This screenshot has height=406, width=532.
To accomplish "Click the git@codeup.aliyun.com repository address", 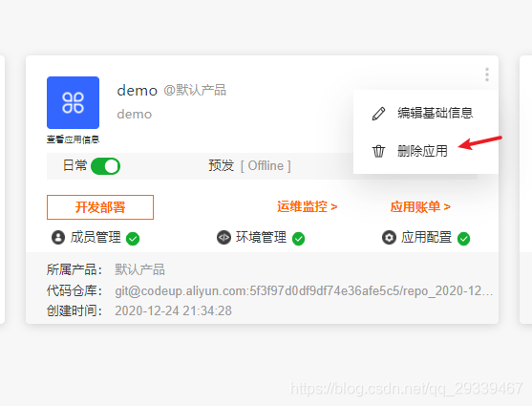I will pyautogui.click(x=304, y=291).
